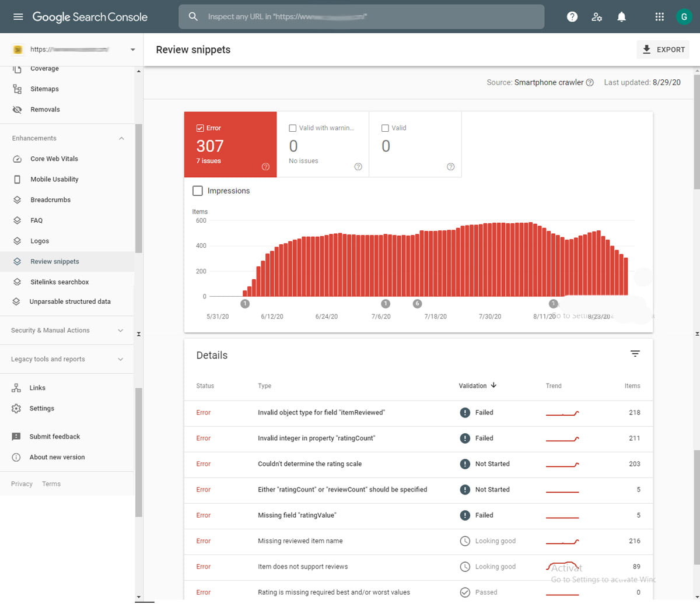Click the Core Web Vitals gauge icon
The height and width of the screenshot is (604, 700).
pos(17,159)
